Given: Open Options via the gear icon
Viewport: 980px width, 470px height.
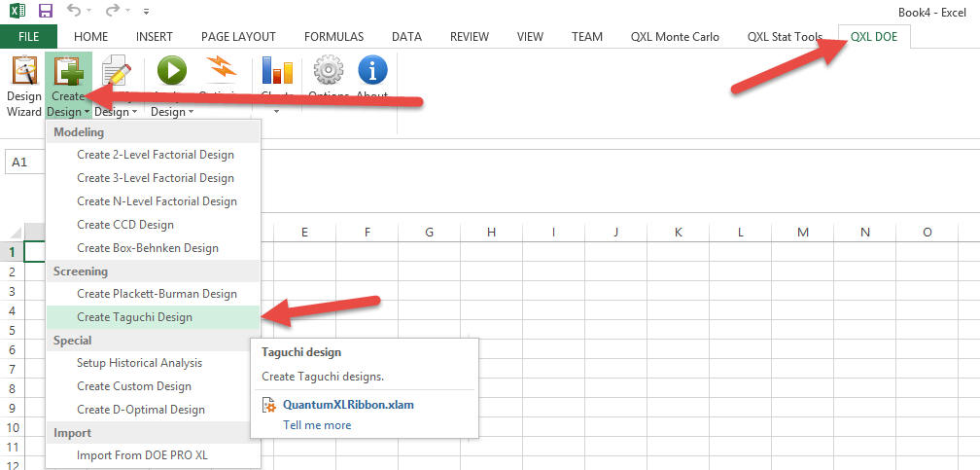Looking at the screenshot, I should pos(329,71).
